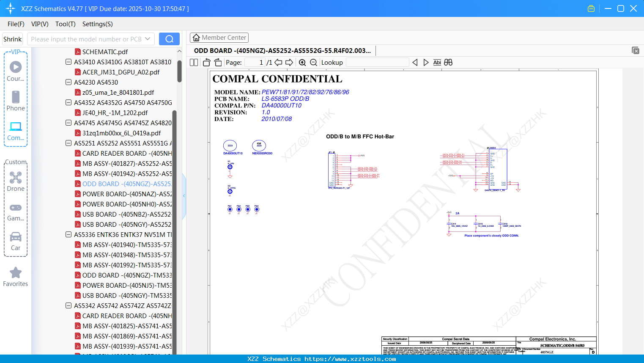Click the window icon right of document tab
The image size is (644, 363).
636,50
